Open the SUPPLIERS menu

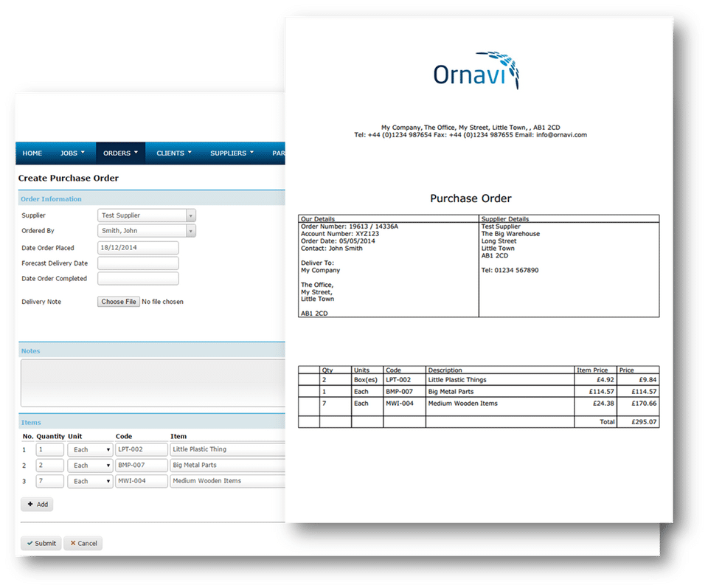click(x=232, y=153)
